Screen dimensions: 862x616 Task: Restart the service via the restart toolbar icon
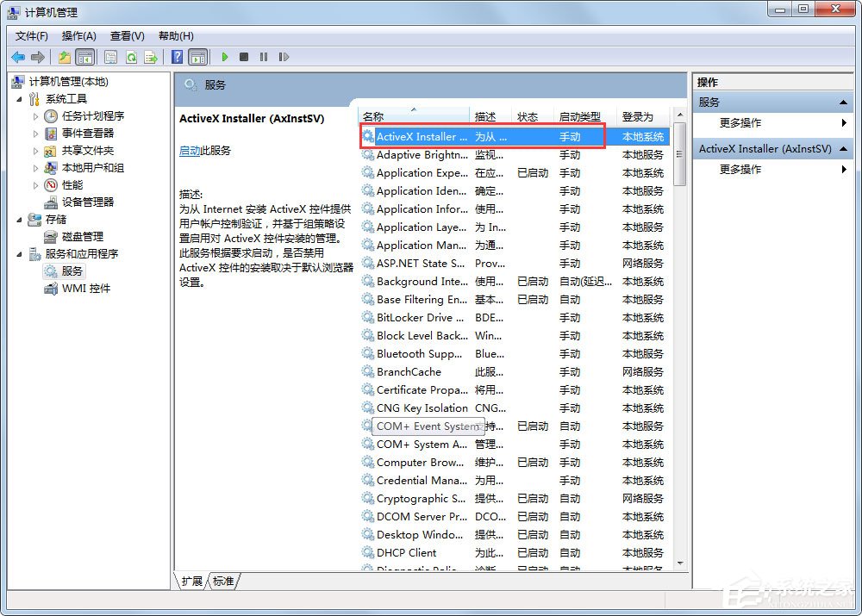tap(284, 57)
